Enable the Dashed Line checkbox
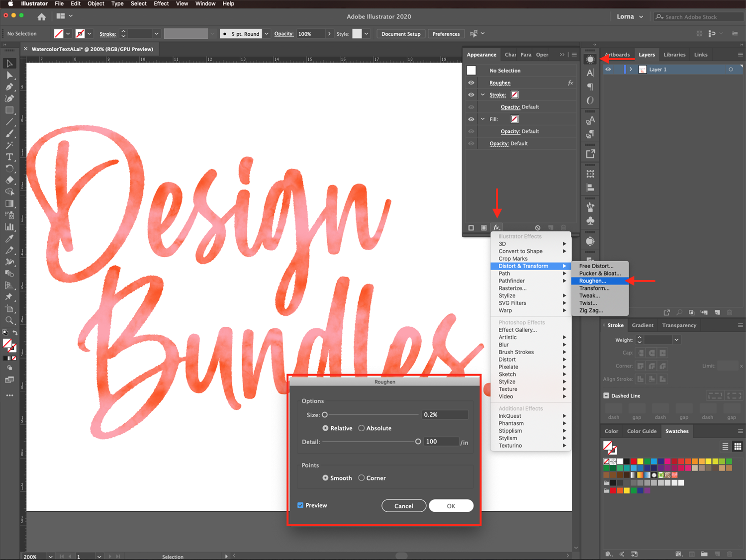This screenshot has width=746, height=560. 606,396
